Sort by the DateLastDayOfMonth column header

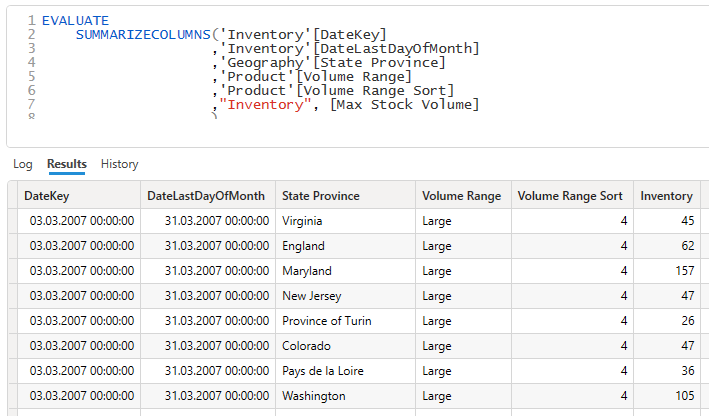(x=206, y=196)
